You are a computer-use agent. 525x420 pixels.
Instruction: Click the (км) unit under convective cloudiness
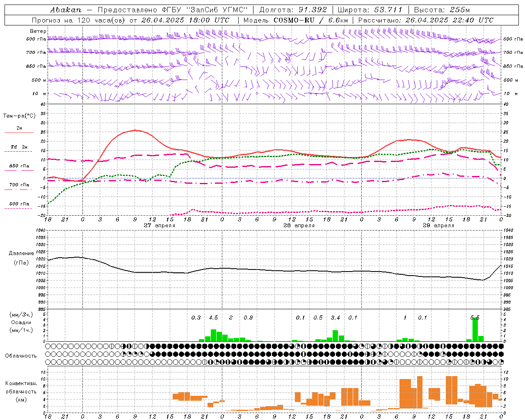click(21, 399)
